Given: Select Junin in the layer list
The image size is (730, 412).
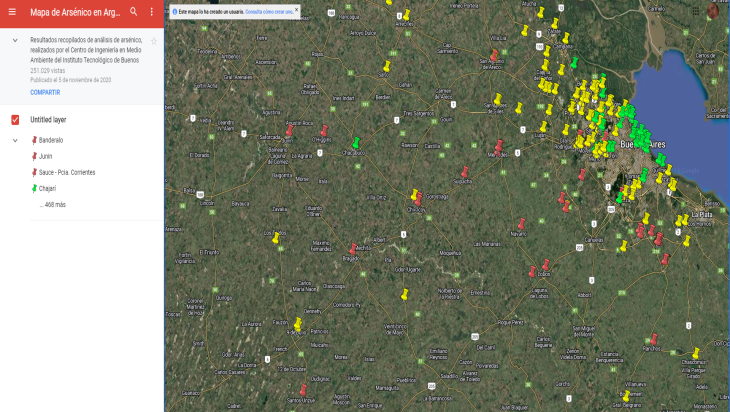Looking at the screenshot, I should coord(45,156).
